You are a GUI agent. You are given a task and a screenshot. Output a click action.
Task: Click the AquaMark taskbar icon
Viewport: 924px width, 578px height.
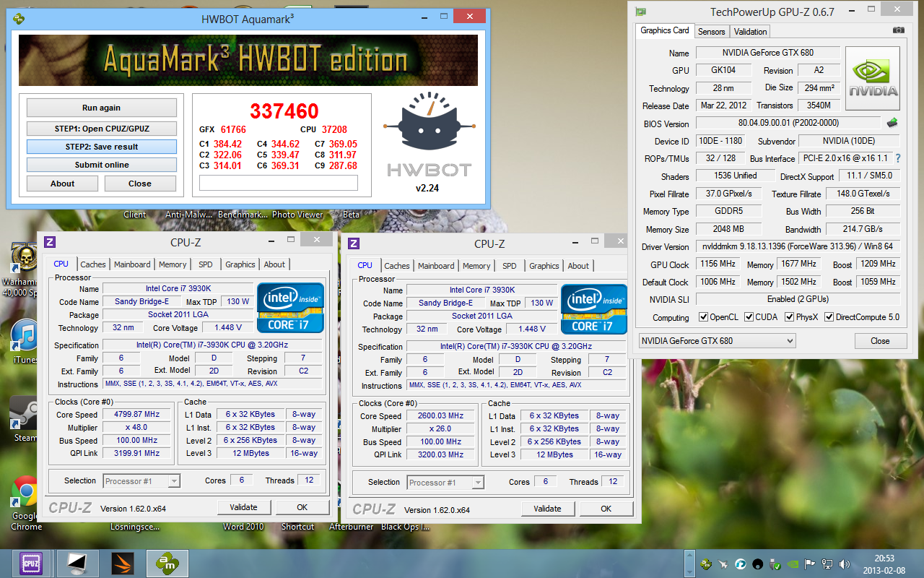[x=167, y=563]
